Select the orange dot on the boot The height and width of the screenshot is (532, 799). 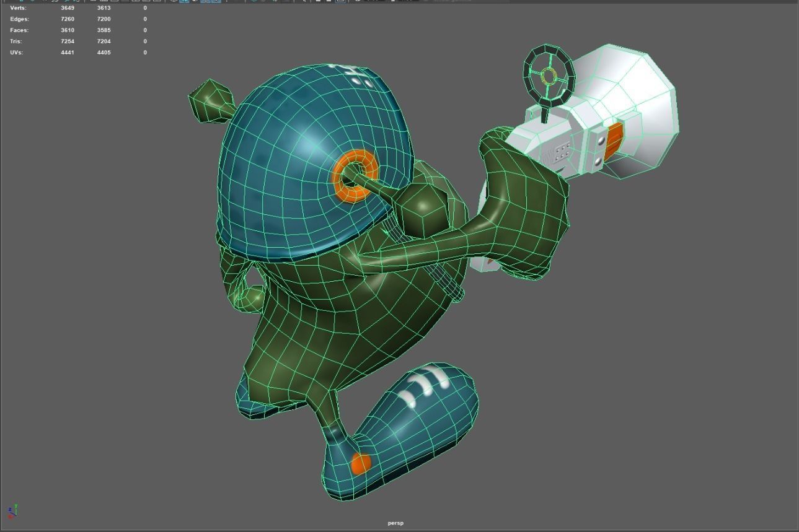[361, 463]
